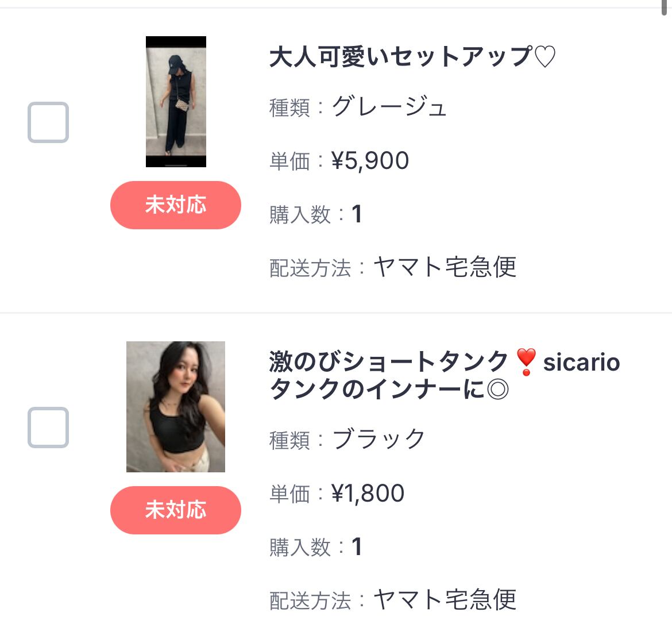
Task: Click the heart symbol in the setup title
Action: (x=545, y=57)
